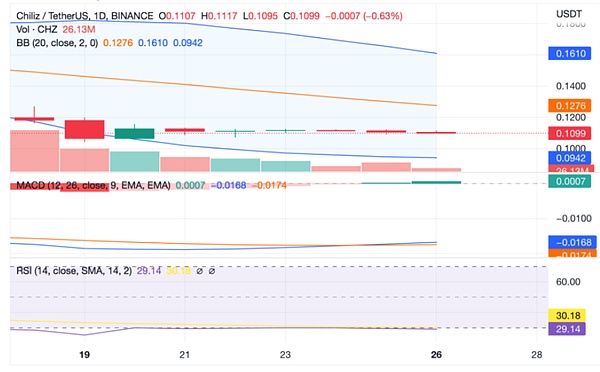Click the date 19 on the time axis
The width and height of the screenshot is (600, 372).
coord(84,355)
